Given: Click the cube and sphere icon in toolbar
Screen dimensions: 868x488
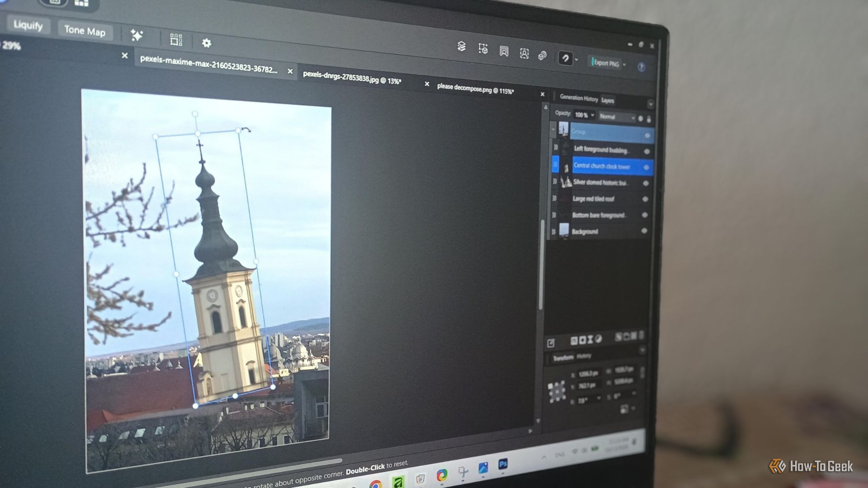Looking at the screenshot, I should pos(542,55).
